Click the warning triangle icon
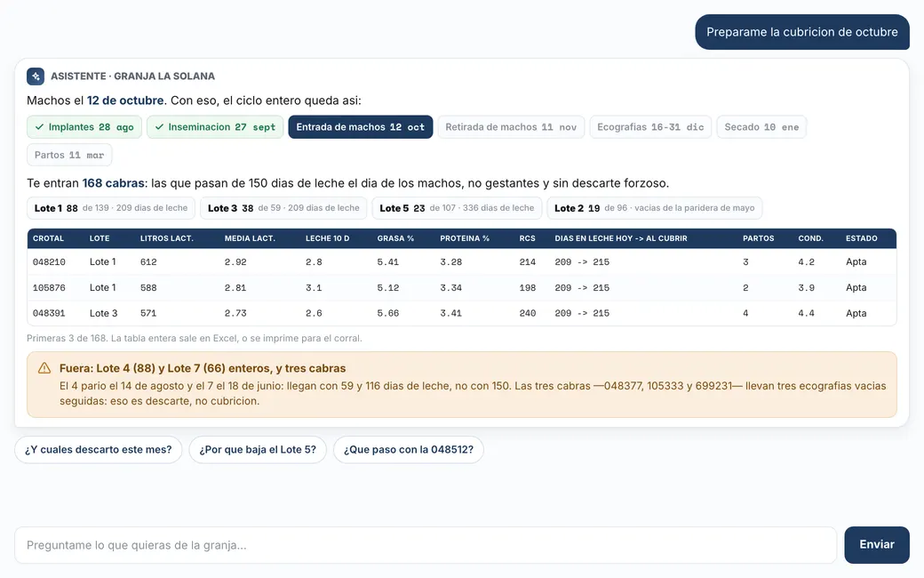924x578 pixels. pos(44,368)
